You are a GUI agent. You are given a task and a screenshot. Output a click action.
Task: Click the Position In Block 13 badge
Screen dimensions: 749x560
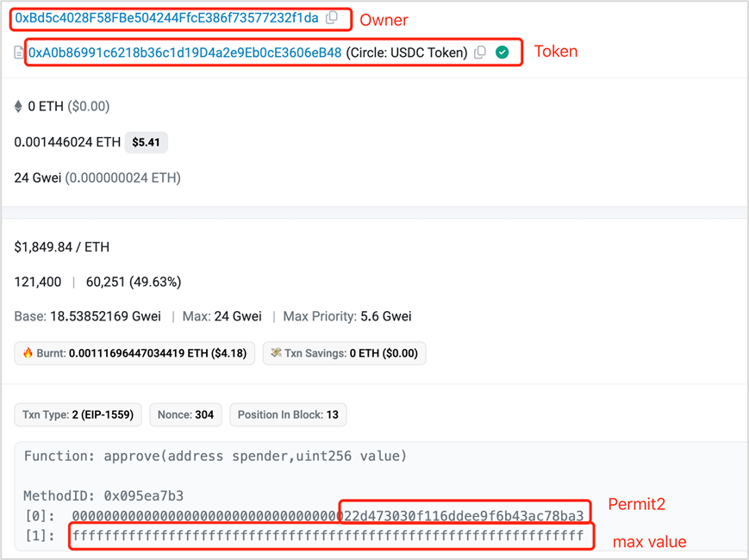(288, 414)
